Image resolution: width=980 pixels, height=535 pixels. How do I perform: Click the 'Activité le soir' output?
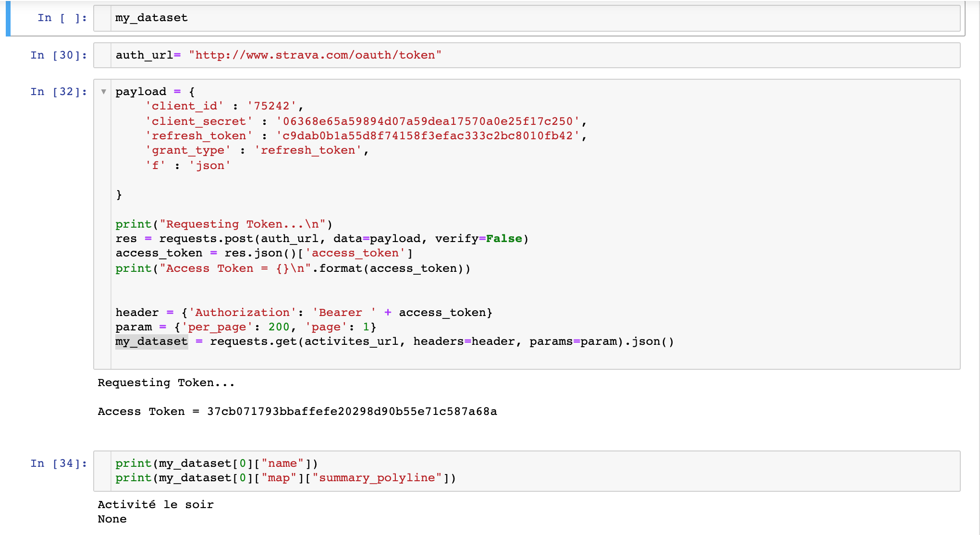point(156,505)
